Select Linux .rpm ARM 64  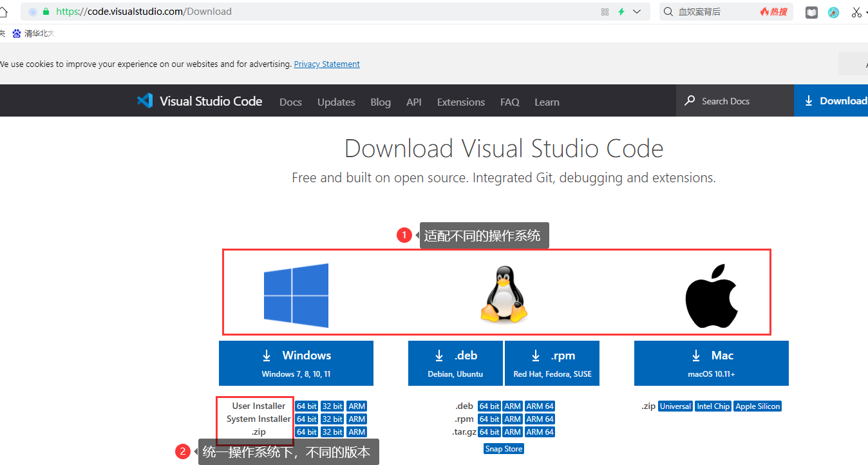click(x=540, y=419)
